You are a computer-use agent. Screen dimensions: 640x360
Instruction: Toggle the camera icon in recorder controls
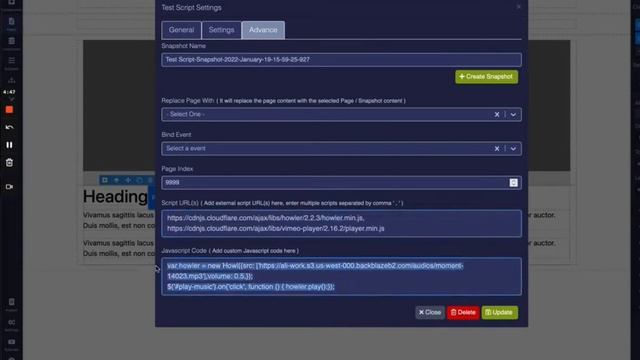coord(9,187)
